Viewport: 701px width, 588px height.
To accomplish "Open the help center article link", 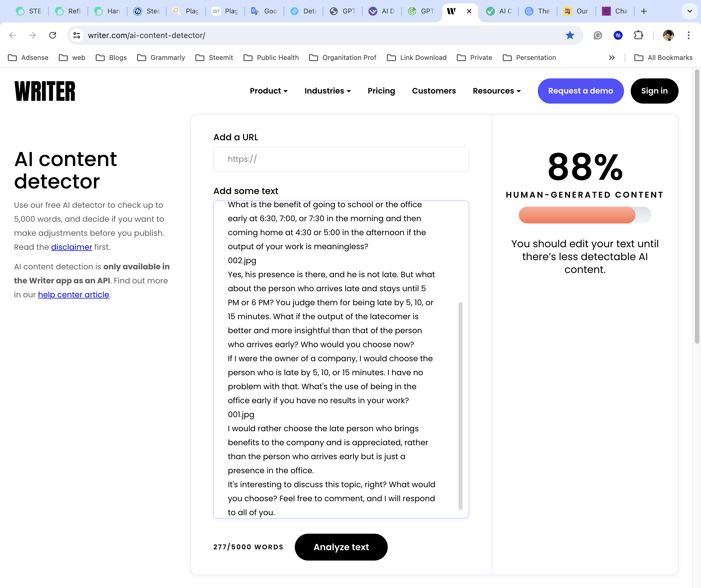I will pos(73,295).
